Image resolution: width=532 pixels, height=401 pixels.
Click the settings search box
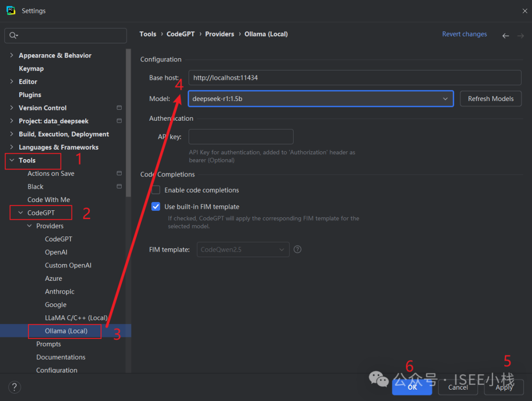[x=66, y=35]
